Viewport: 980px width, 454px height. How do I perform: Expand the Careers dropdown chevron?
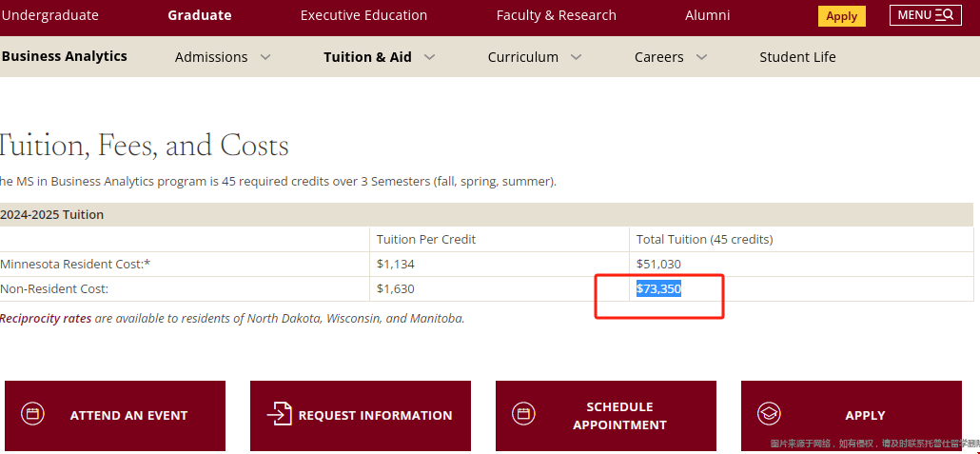point(701,57)
